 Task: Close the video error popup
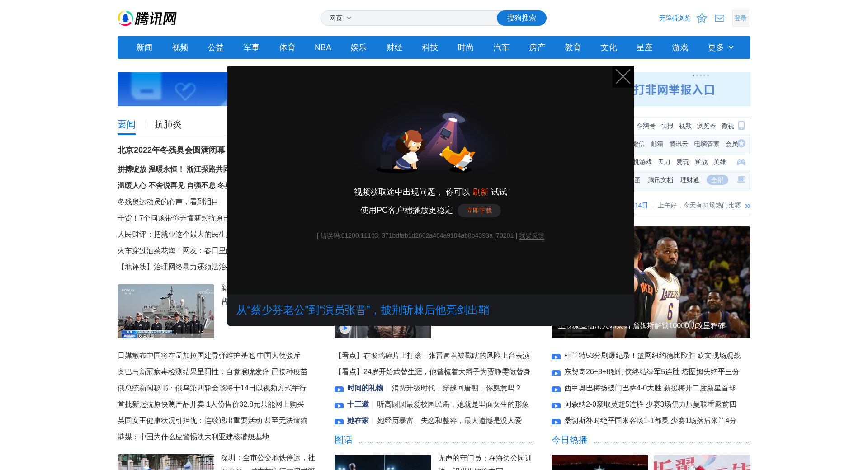623,77
